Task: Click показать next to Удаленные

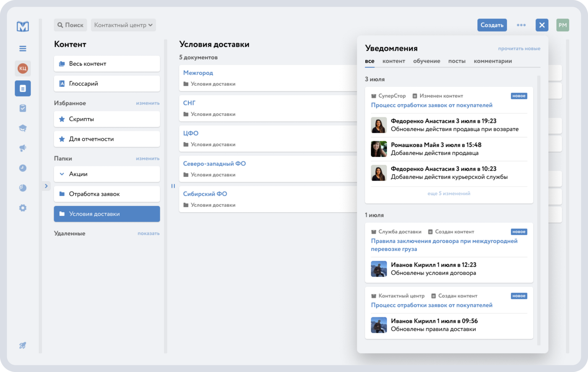Action: point(148,233)
